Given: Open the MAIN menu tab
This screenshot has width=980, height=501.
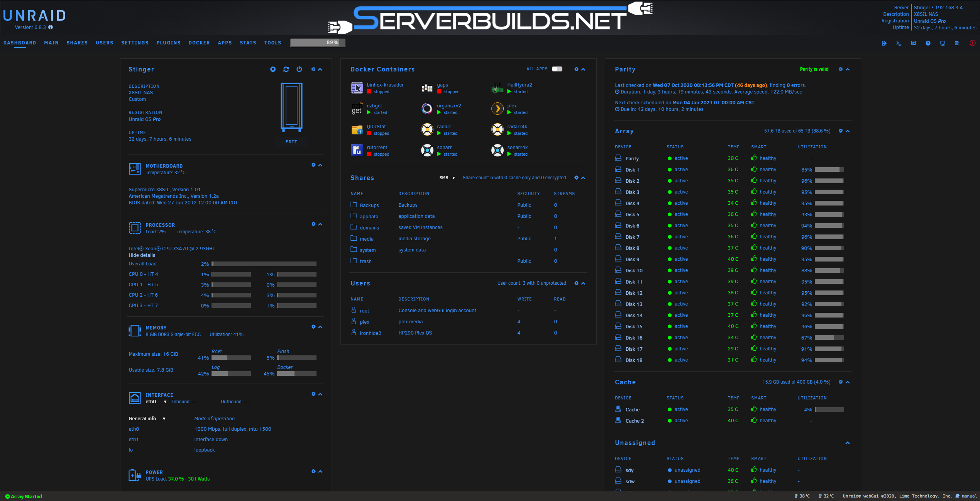Looking at the screenshot, I should pyautogui.click(x=51, y=43).
